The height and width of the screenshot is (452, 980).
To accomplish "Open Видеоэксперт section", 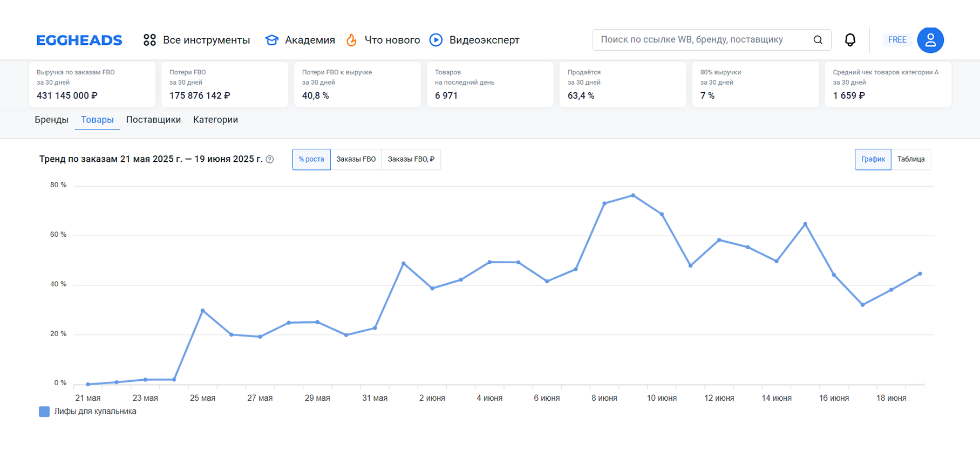I will [484, 40].
